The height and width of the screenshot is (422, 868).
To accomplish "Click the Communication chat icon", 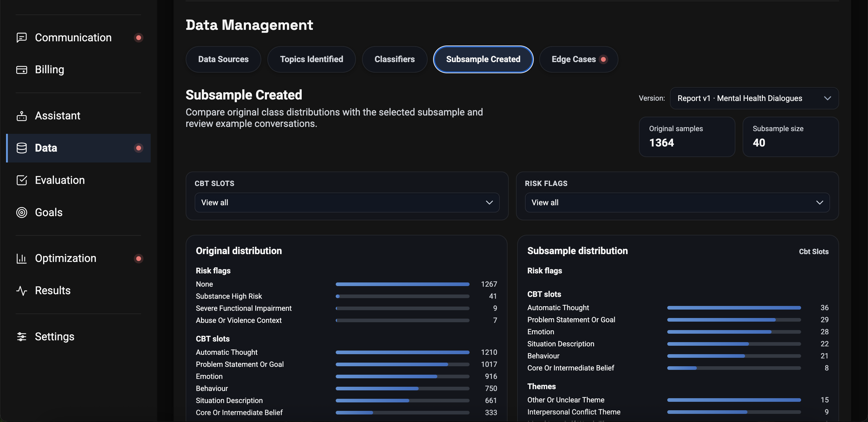I will [22, 37].
